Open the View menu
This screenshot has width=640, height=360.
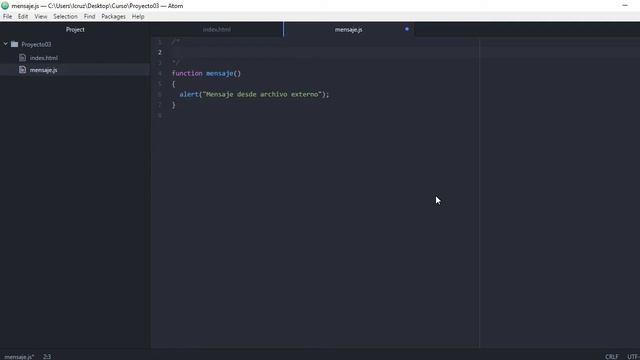pyautogui.click(x=40, y=16)
